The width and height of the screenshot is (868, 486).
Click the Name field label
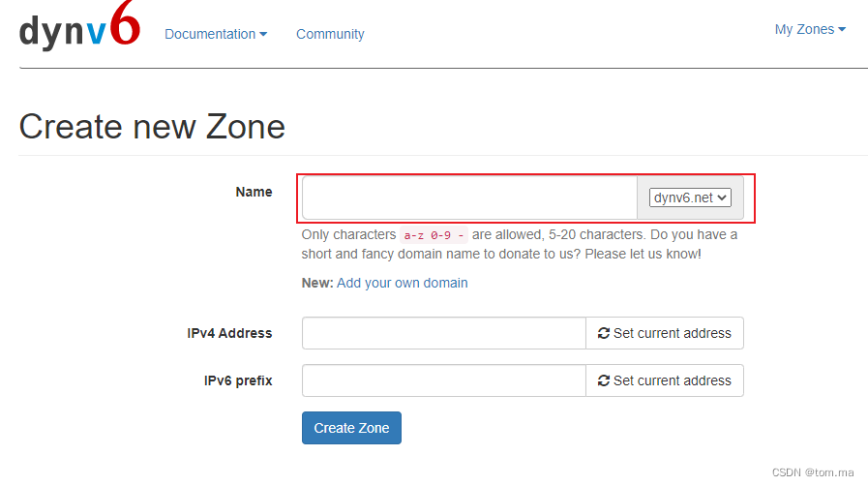254,192
